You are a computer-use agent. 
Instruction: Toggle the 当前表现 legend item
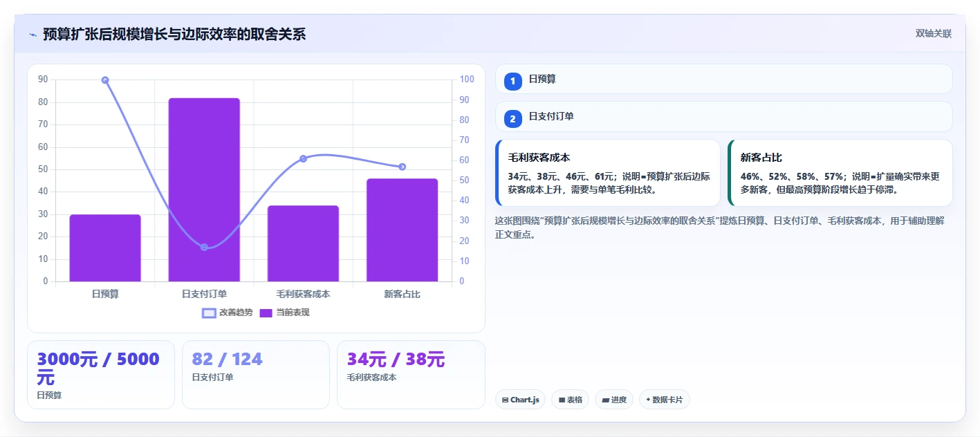pos(284,313)
